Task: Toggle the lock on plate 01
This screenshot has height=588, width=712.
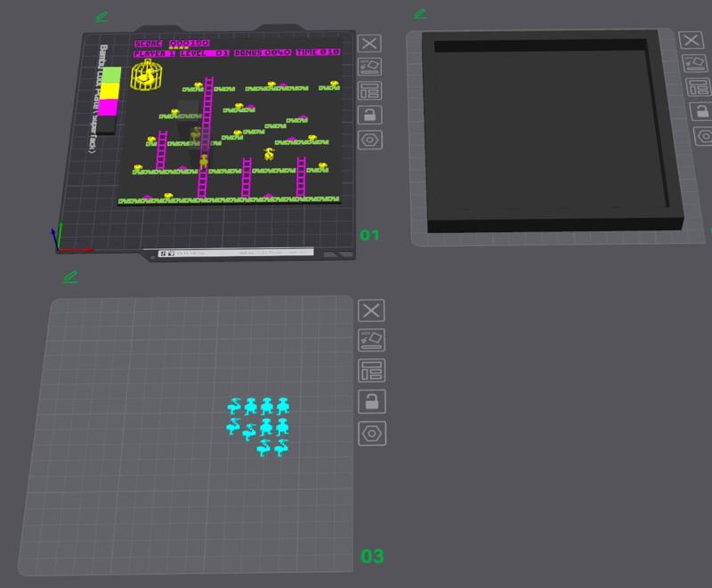Action: point(369,116)
